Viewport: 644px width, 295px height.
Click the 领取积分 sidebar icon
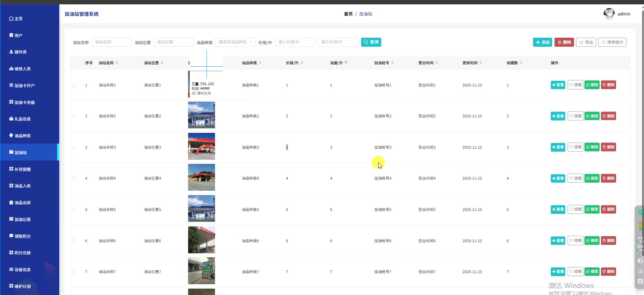[11, 236]
